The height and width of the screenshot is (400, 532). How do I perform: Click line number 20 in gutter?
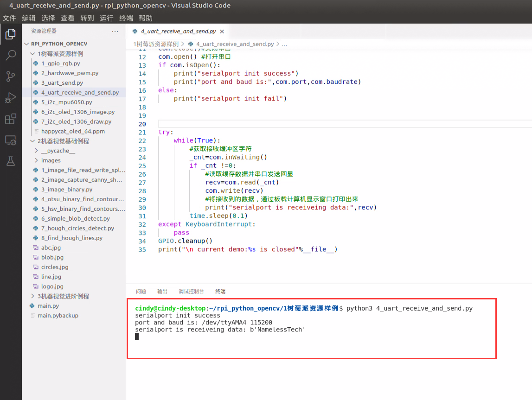point(142,124)
